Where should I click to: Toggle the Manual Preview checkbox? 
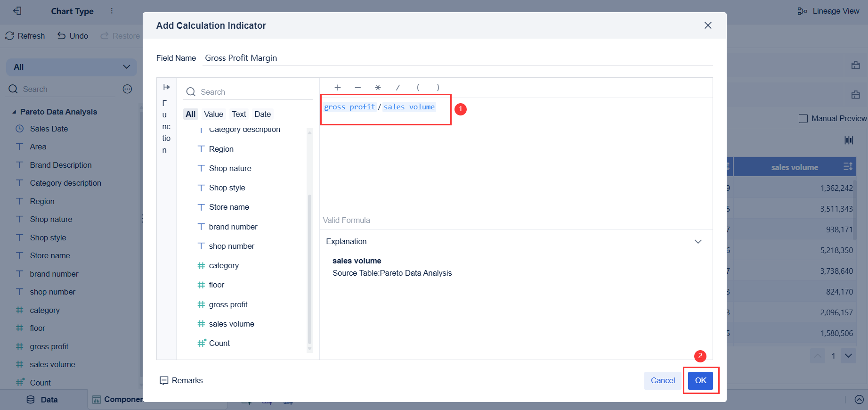pos(803,119)
